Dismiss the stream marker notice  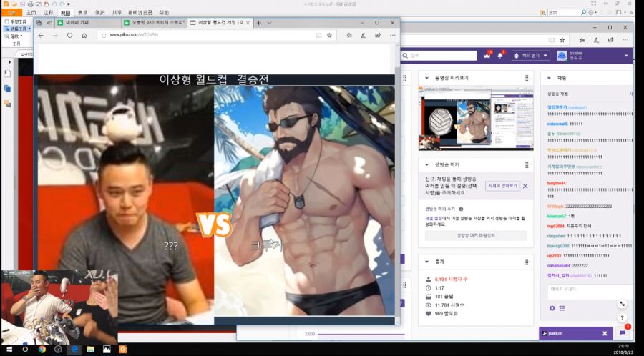click(525, 186)
